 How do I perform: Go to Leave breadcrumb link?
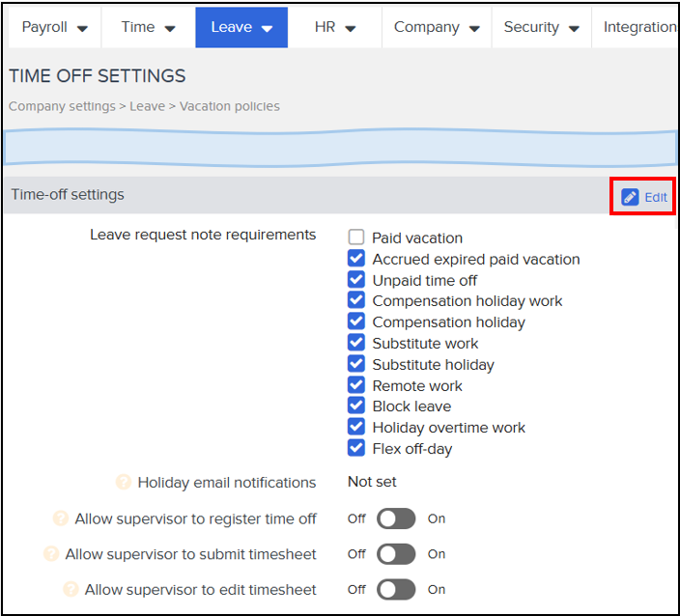pyautogui.click(x=148, y=106)
